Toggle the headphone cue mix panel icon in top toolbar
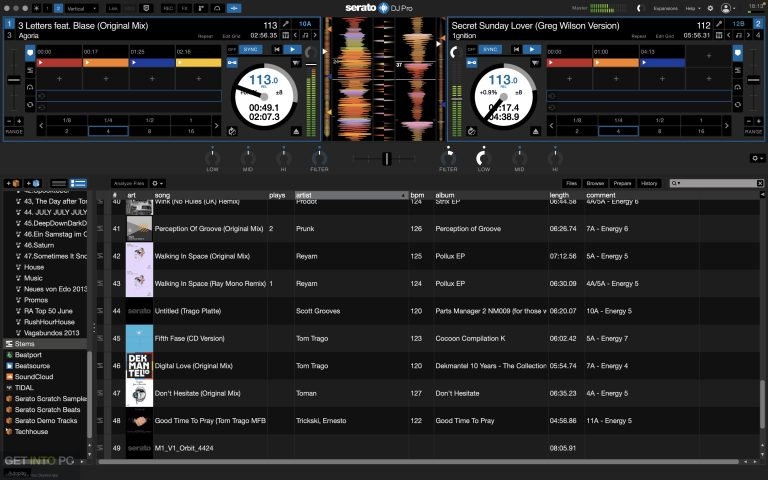Image resolution: width=768 pixels, height=480 pixels. (217, 8)
